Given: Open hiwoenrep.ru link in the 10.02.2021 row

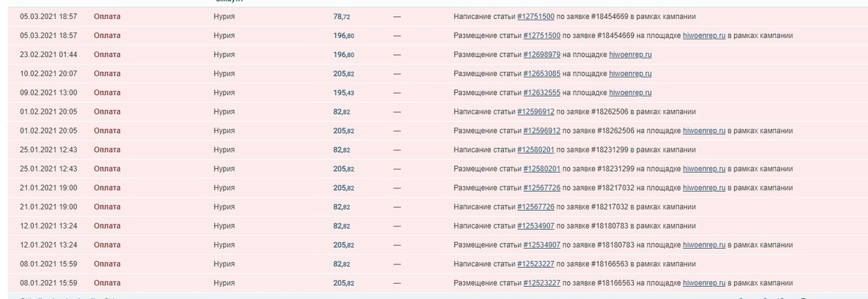Looking at the screenshot, I should coord(630,73).
